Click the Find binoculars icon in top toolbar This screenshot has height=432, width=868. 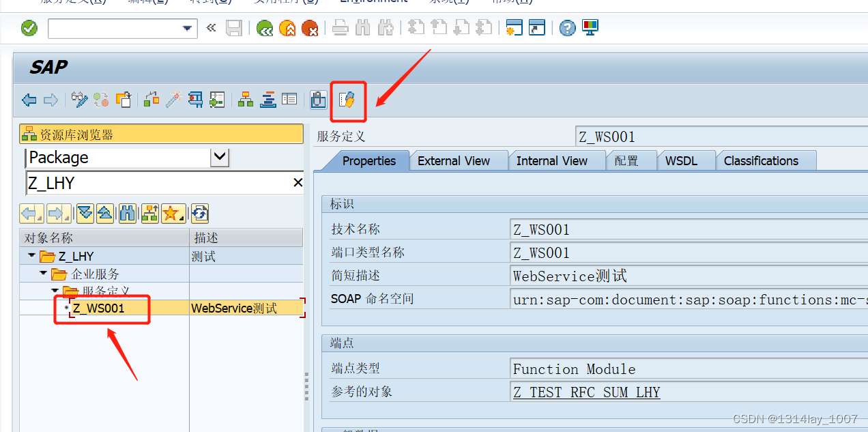pos(363,28)
